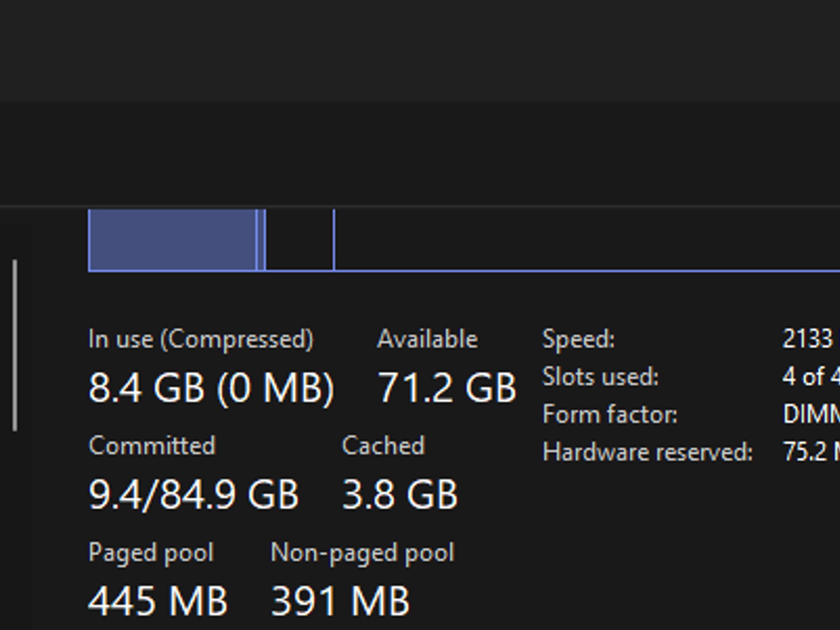The image size is (840, 630).
Task: Select the 445 MB paged pool value
Action: coord(157,601)
